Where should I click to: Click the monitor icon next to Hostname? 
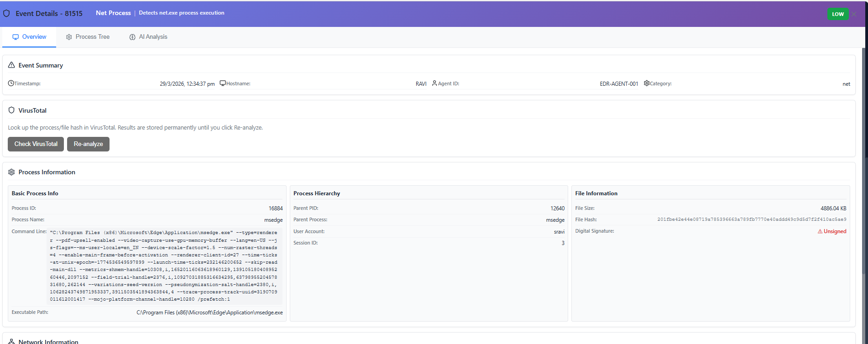(223, 83)
